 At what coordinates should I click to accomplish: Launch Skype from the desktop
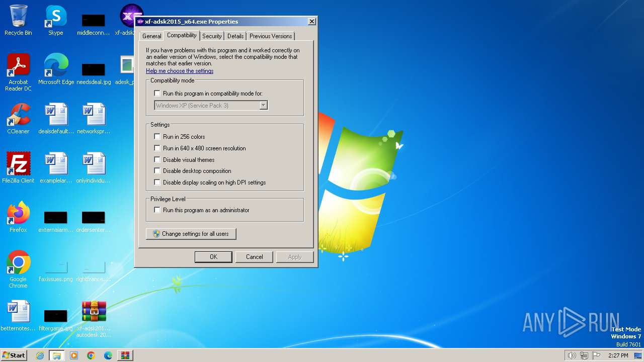tap(56, 20)
